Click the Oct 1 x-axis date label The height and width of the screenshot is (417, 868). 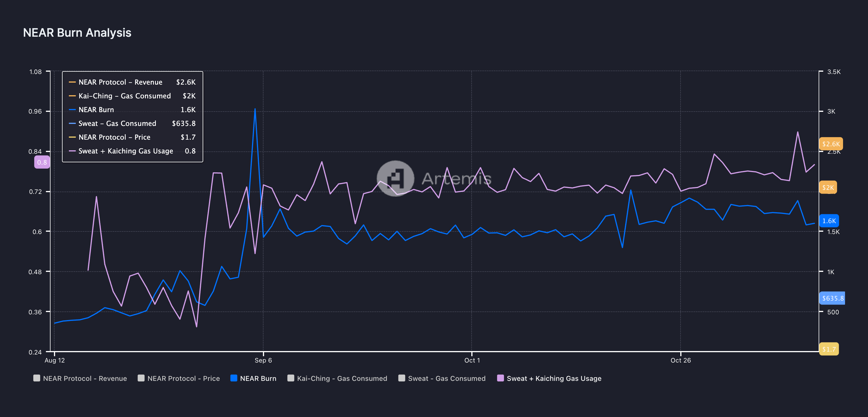pyautogui.click(x=472, y=361)
